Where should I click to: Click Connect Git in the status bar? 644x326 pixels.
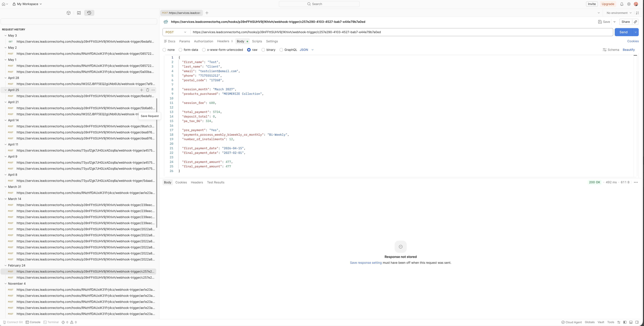click(13, 322)
